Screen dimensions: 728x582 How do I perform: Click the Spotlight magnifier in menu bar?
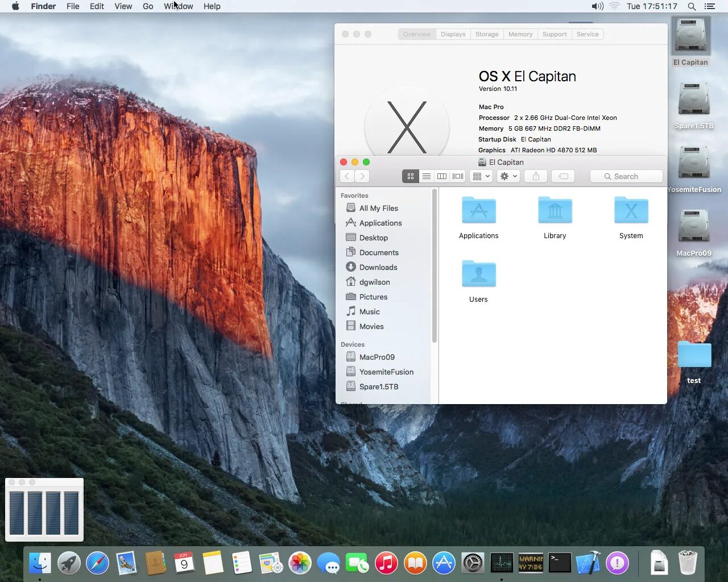pos(692,6)
